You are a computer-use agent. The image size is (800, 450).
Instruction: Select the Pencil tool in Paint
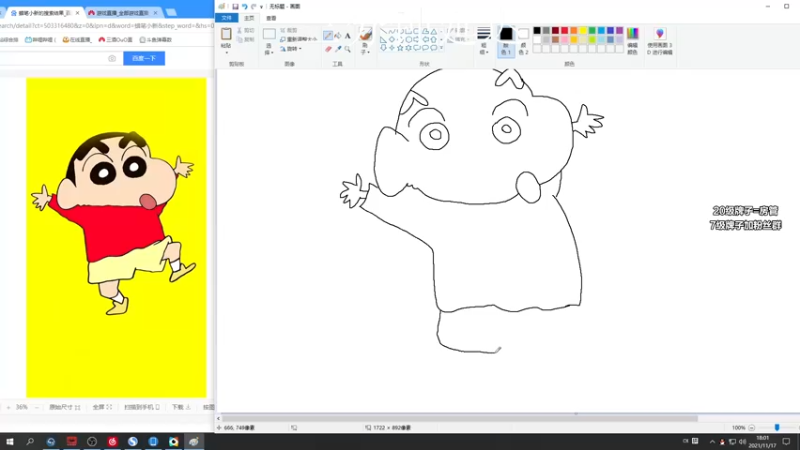pos(328,36)
